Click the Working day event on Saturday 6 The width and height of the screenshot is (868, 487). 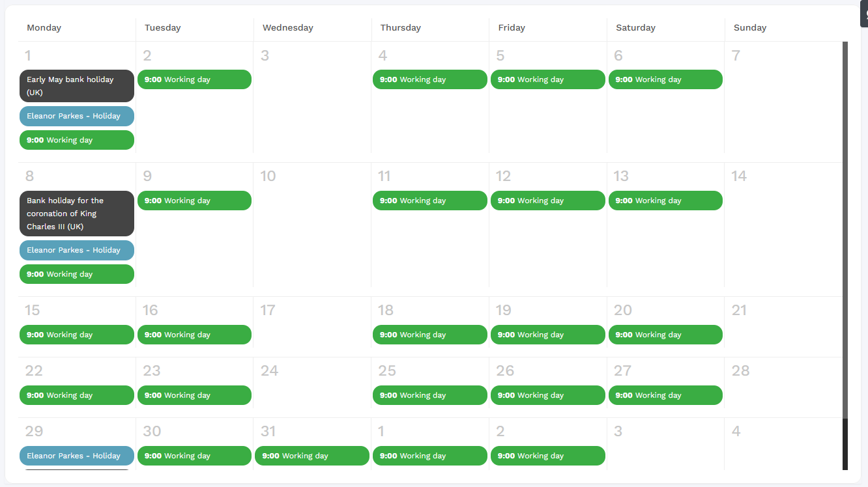click(x=665, y=79)
